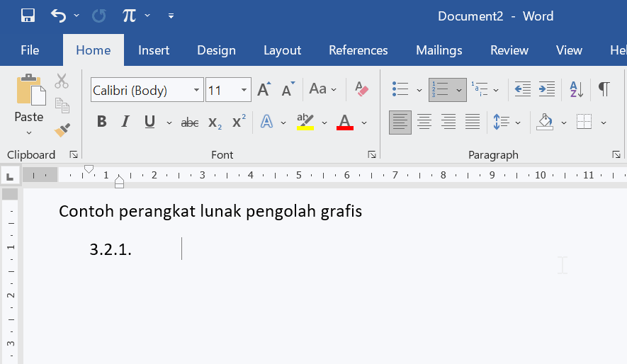Open the References tab
627x364 pixels.
358,50
